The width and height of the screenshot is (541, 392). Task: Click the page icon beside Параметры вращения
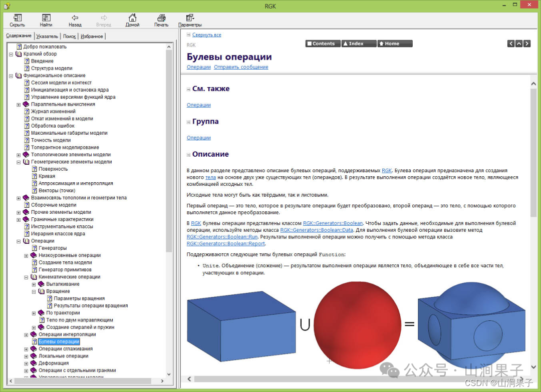[x=50, y=298]
